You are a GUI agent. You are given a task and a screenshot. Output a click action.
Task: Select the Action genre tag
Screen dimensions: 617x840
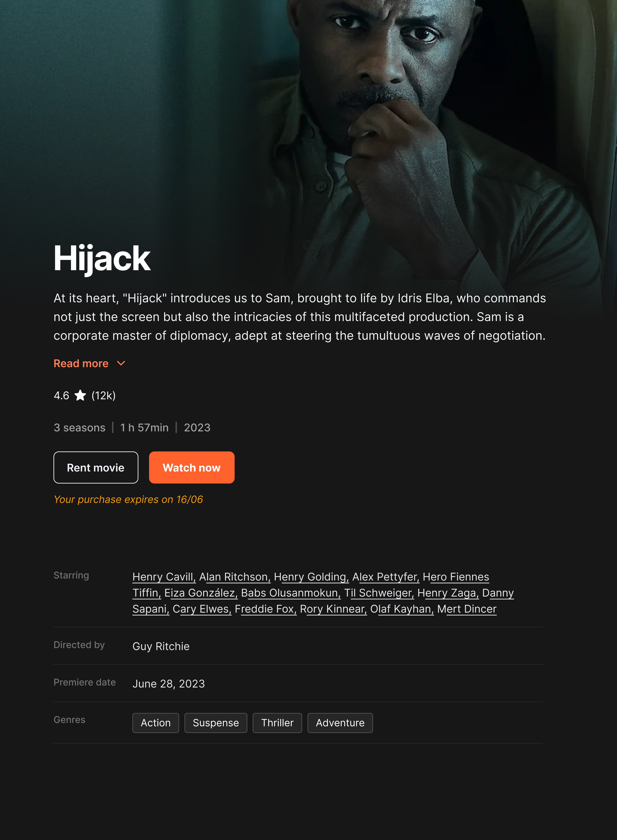[156, 723]
